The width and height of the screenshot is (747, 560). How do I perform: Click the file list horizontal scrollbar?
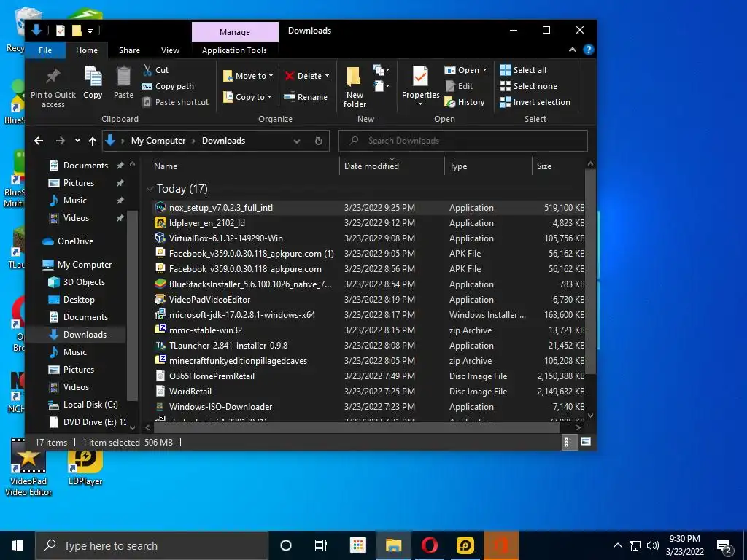(x=355, y=427)
